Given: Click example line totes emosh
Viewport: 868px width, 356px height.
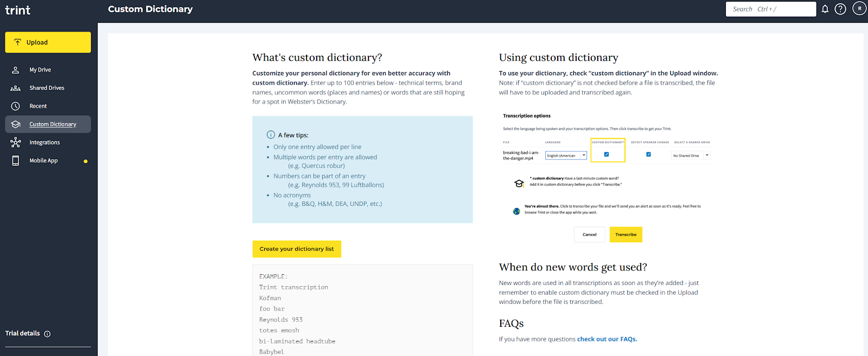Looking at the screenshot, I should point(279,331).
